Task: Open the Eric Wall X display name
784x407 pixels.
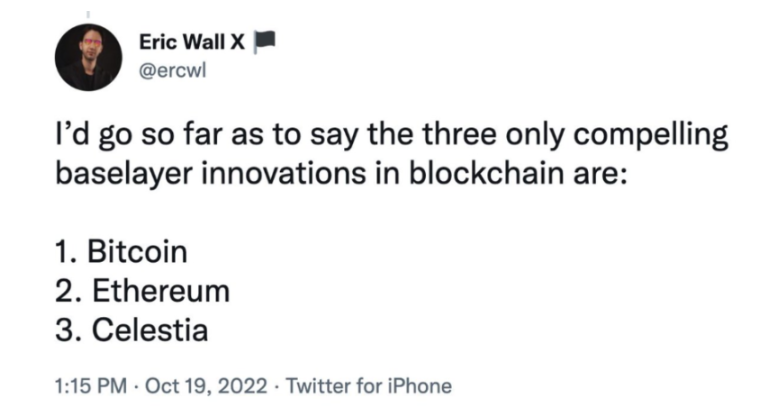Action: [192, 42]
